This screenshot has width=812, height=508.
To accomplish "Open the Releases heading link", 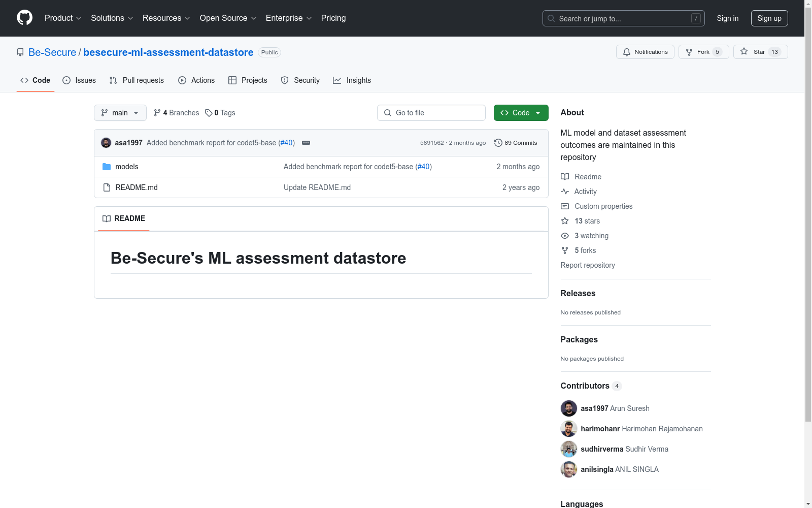I will point(578,294).
